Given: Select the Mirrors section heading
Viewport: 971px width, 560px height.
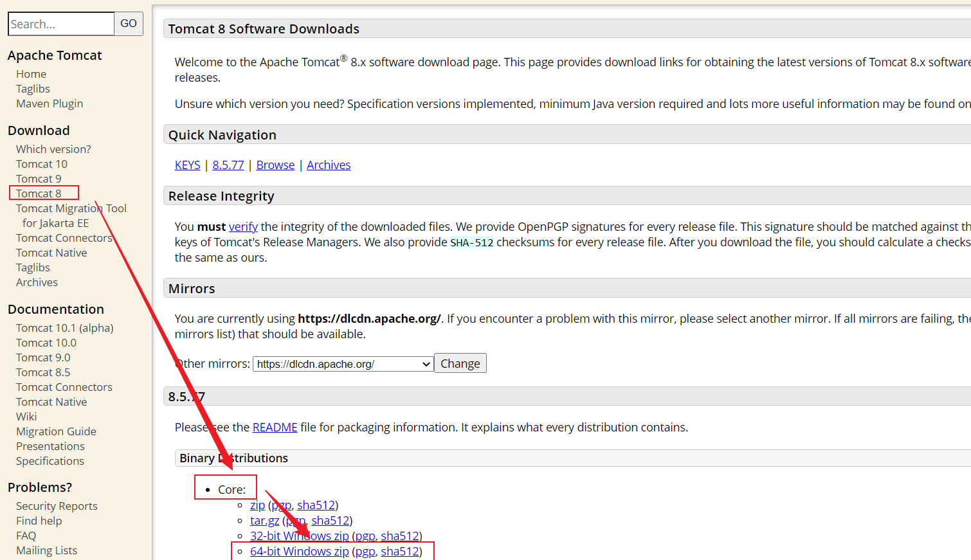Looking at the screenshot, I should coord(192,289).
